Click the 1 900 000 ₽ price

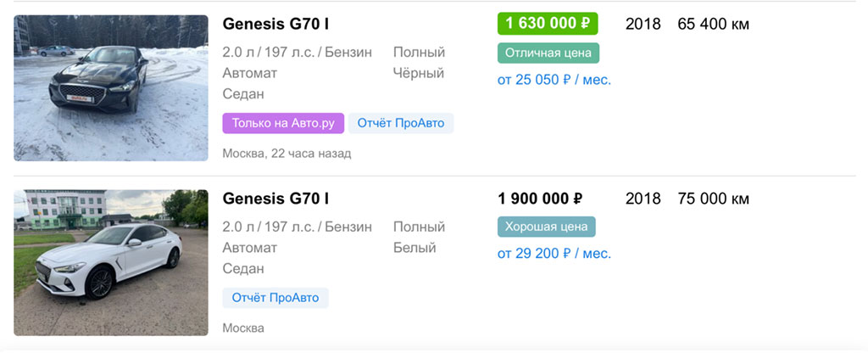click(x=540, y=199)
